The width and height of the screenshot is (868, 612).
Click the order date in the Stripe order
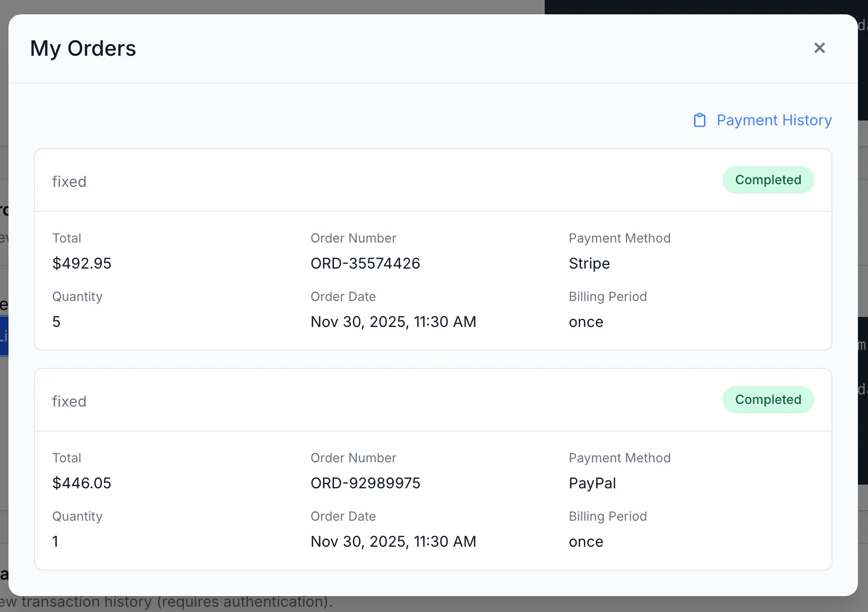click(x=393, y=322)
